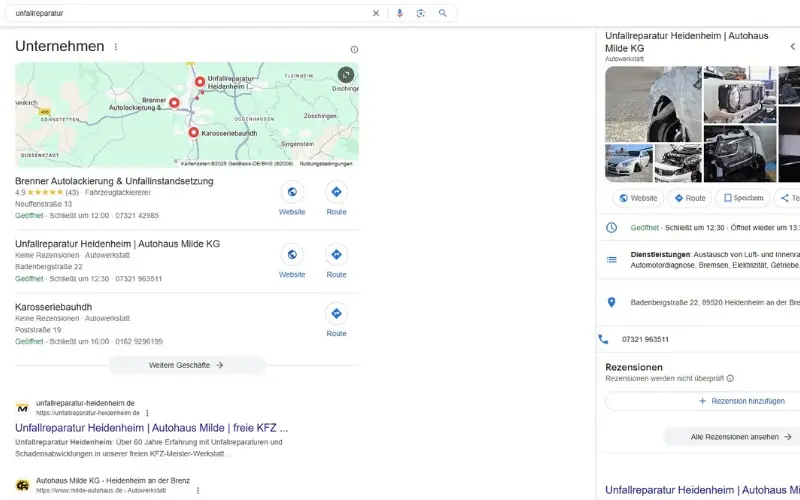Open options for unfallreparatur-heidenheim.de result
The width and height of the screenshot is (800, 500).
pyautogui.click(x=147, y=413)
